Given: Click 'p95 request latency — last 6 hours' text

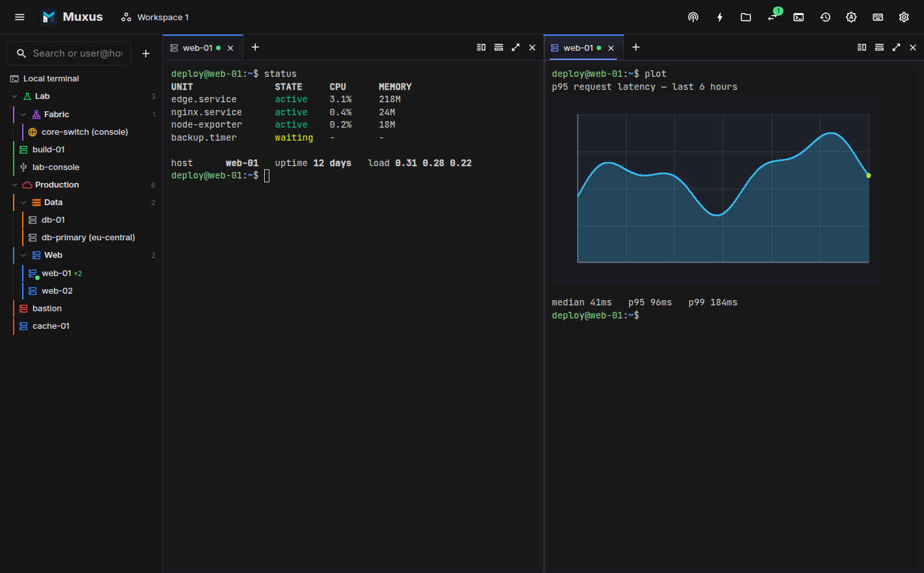Looking at the screenshot, I should [x=644, y=87].
